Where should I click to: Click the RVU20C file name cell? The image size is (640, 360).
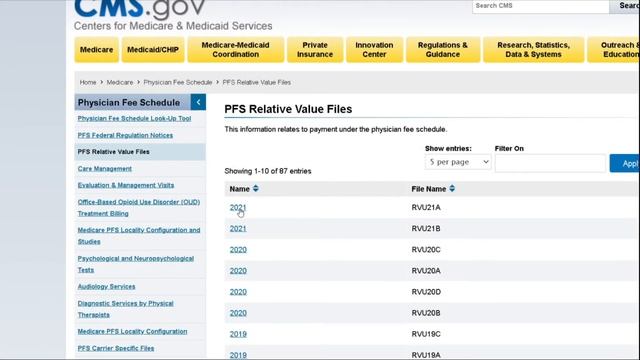pos(426,250)
